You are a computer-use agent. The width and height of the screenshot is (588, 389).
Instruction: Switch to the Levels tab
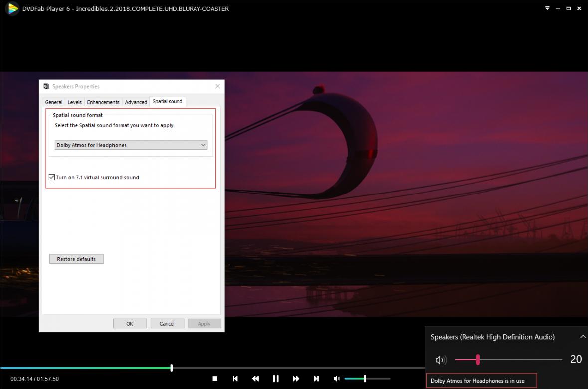pyautogui.click(x=75, y=102)
